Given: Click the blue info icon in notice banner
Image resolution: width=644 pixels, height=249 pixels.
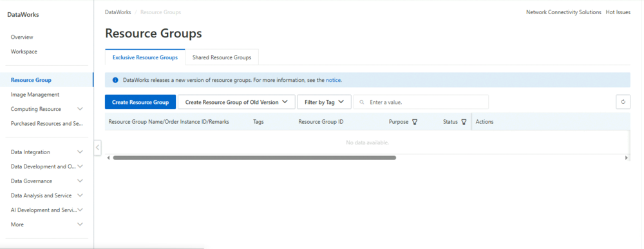Looking at the screenshot, I should pos(115,80).
